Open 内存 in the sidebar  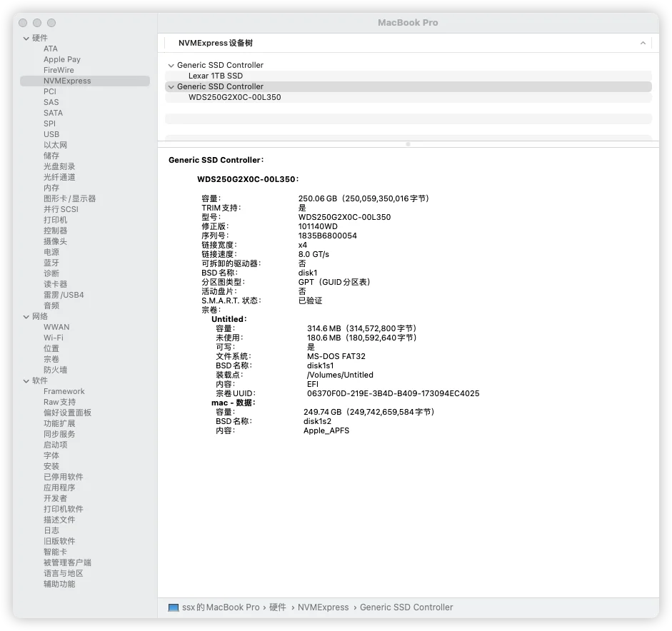pos(51,188)
